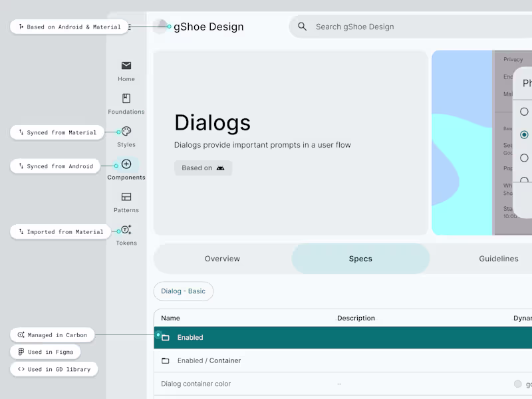Click the Tokens icon in sidebar
The image size is (532, 399).
click(126, 229)
